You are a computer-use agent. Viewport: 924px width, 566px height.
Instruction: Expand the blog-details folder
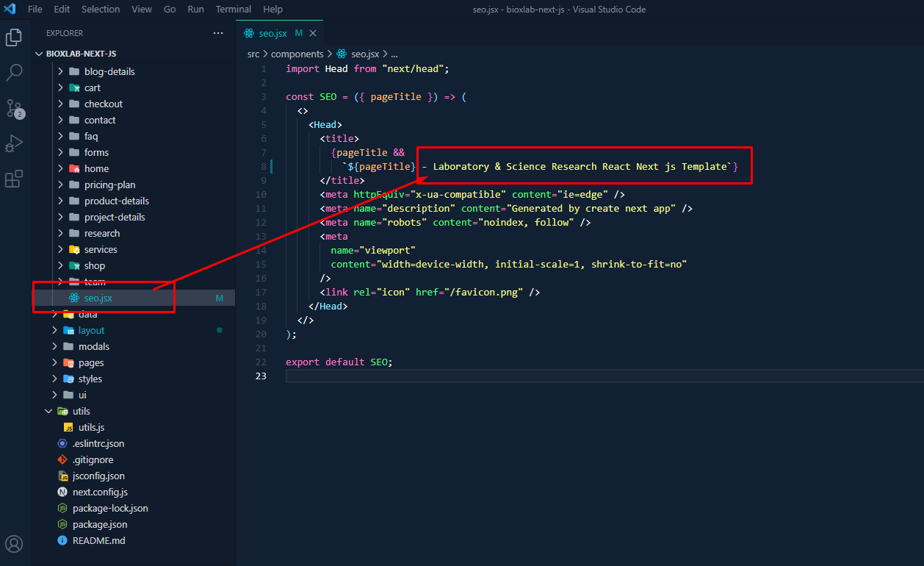[109, 71]
